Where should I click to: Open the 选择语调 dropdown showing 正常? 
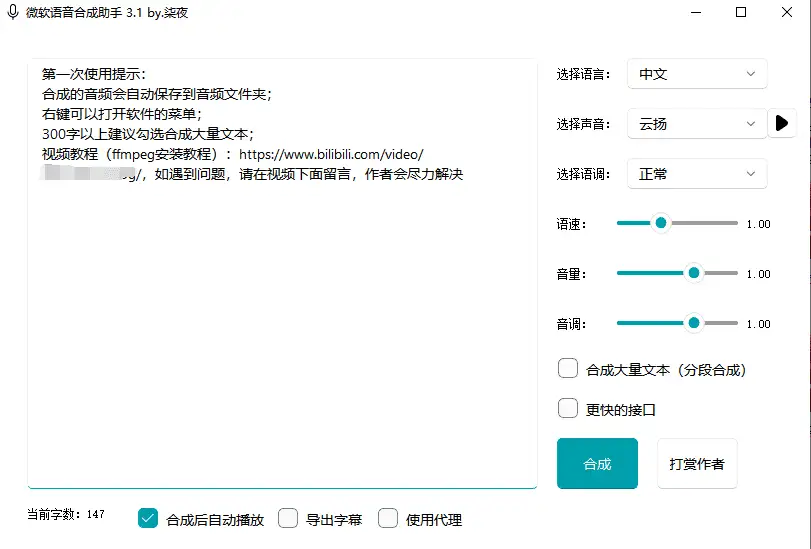697,174
